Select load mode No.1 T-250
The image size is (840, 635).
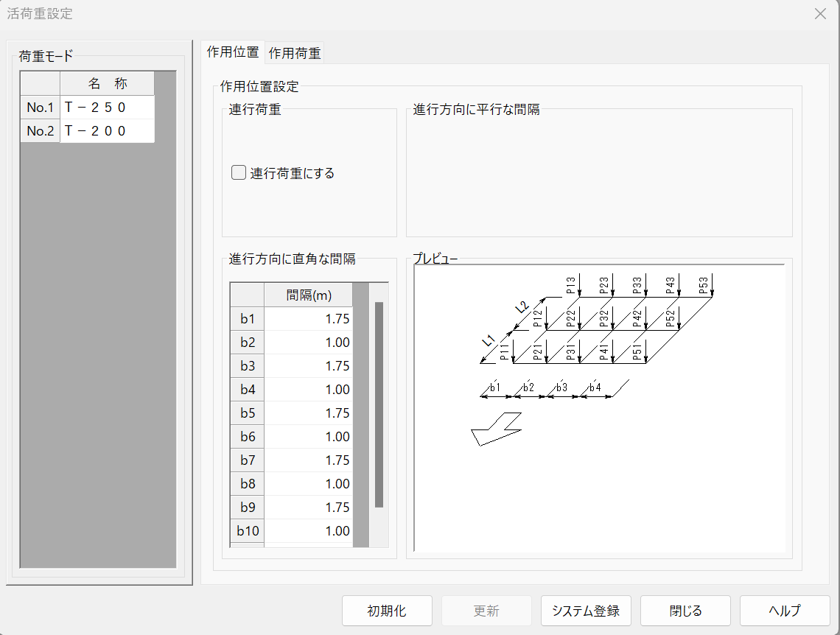click(x=107, y=108)
